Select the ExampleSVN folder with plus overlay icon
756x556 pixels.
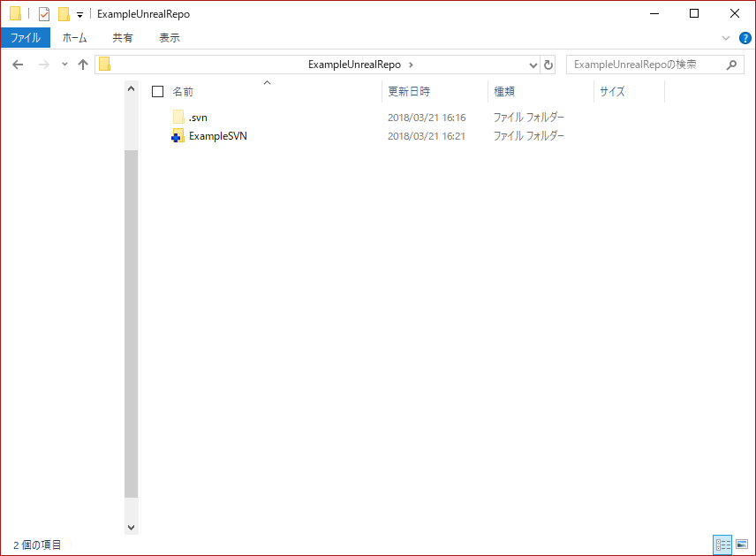click(x=178, y=136)
